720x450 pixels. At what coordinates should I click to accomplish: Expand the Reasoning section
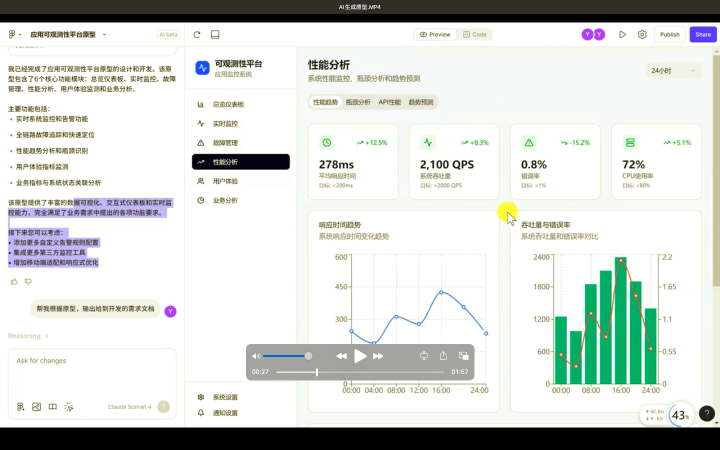(x=29, y=336)
